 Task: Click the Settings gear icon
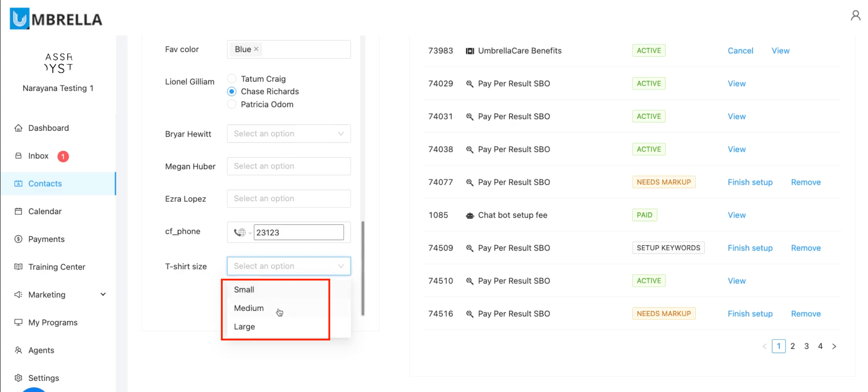pos(18,378)
